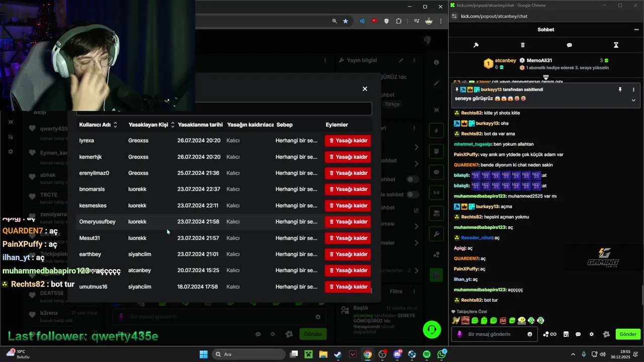Select Omeryusufbey username cell
The image size is (644, 362).
[97, 222]
